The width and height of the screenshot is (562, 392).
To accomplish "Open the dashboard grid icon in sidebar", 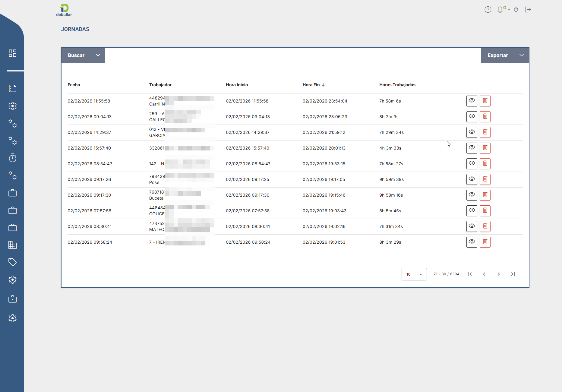I will pos(12,53).
